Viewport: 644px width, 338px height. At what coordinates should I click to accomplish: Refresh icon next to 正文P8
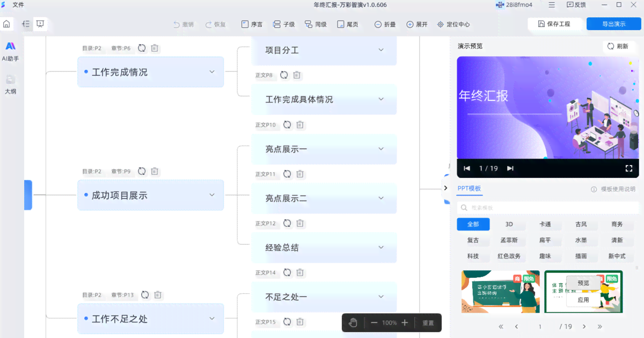284,75
